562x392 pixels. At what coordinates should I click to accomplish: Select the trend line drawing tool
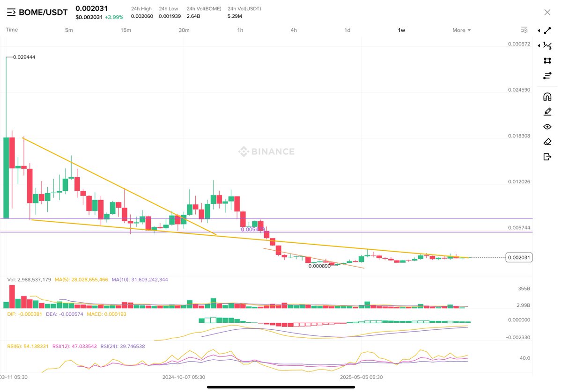pyautogui.click(x=547, y=30)
